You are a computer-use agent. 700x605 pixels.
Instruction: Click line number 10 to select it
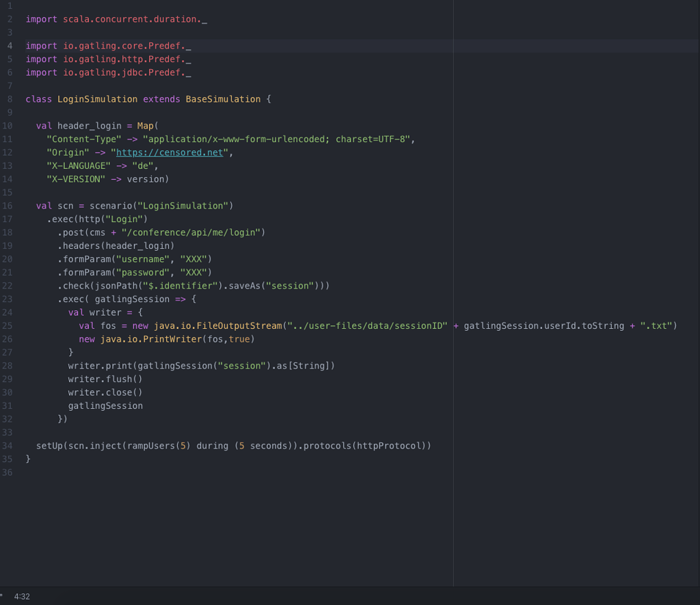coord(8,126)
